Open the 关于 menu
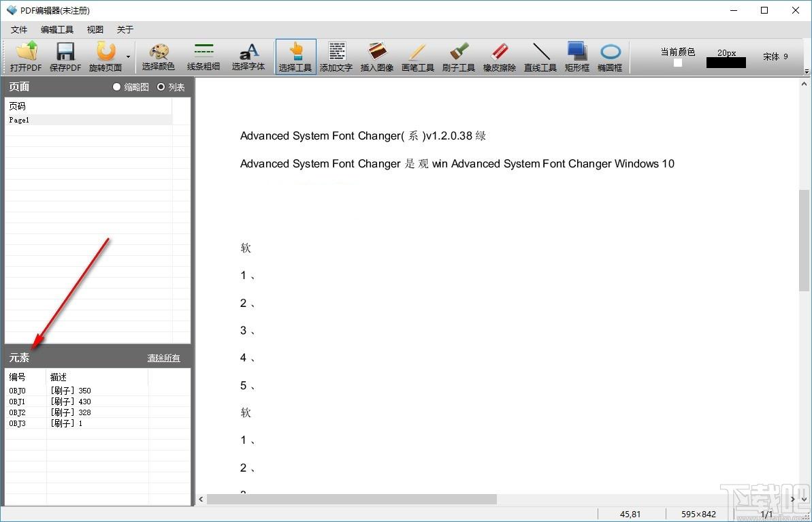 [x=125, y=29]
